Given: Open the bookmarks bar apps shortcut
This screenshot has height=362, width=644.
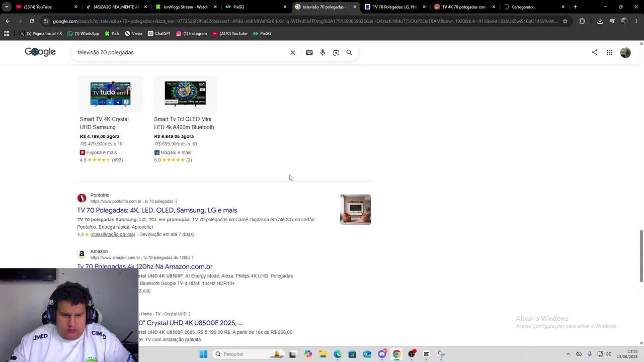Looking at the screenshot, I should [7, 33].
